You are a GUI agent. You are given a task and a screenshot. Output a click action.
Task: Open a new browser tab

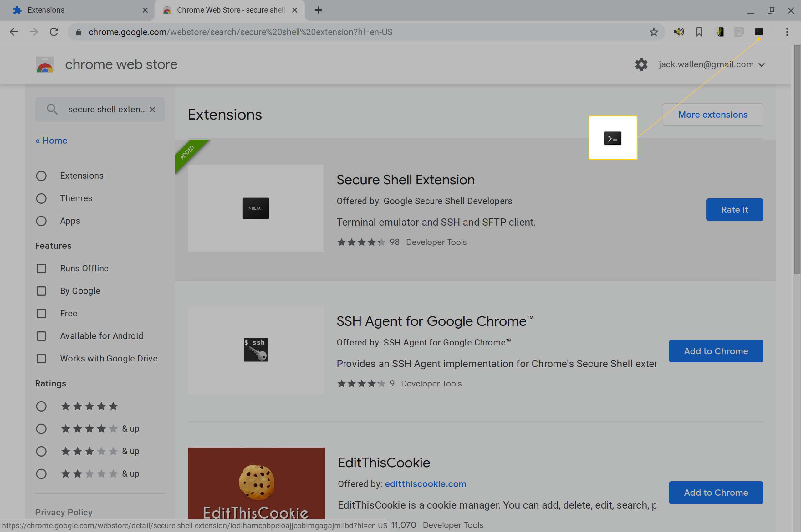pos(318,10)
